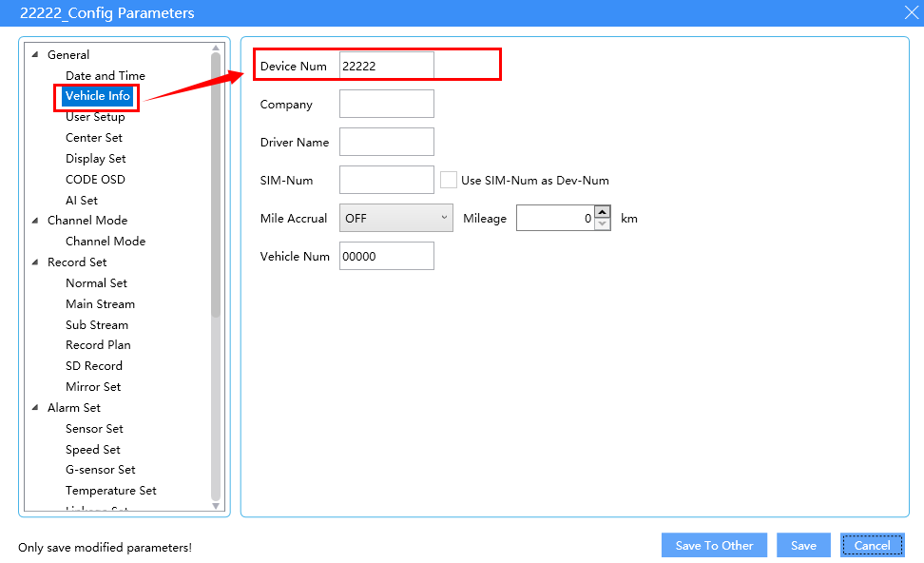Collapse the Record Set section
Viewport: 924px width, 563px height.
[35, 262]
